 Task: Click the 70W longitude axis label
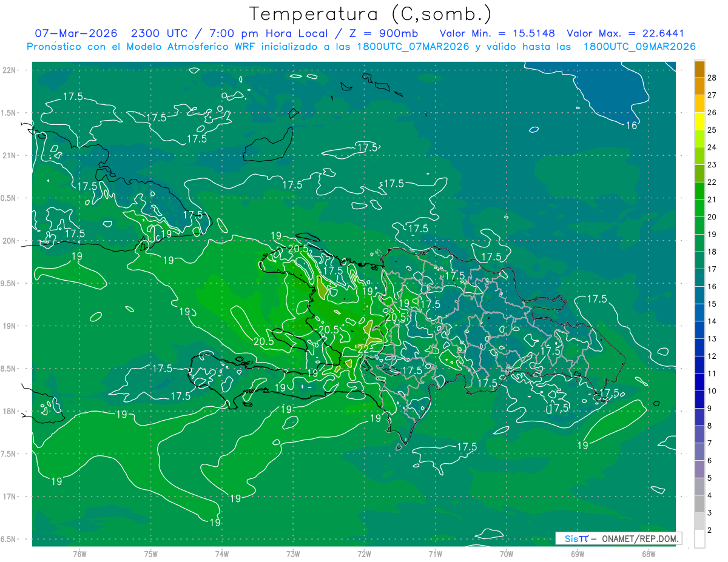(x=507, y=554)
